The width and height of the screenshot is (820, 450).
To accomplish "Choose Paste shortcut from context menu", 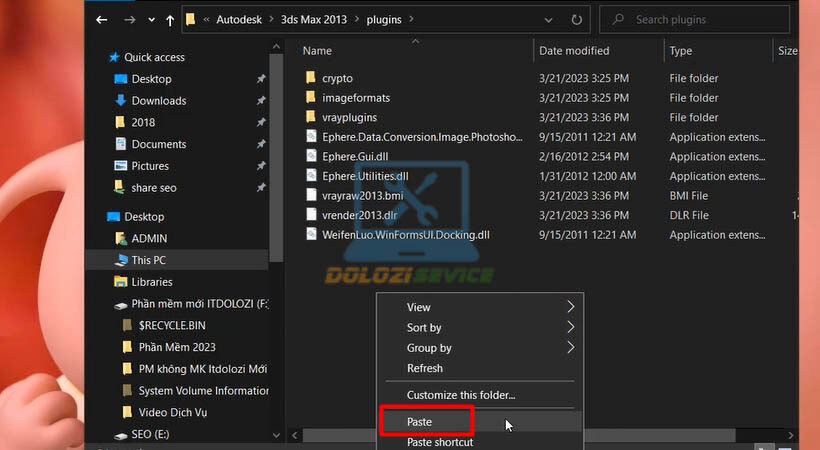I will click(x=480, y=442).
